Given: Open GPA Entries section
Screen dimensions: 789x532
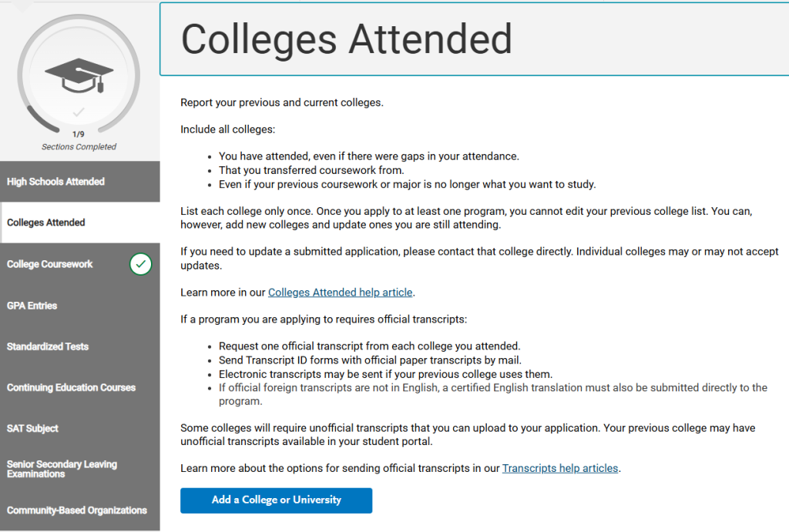Looking at the screenshot, I should (32, 306).
